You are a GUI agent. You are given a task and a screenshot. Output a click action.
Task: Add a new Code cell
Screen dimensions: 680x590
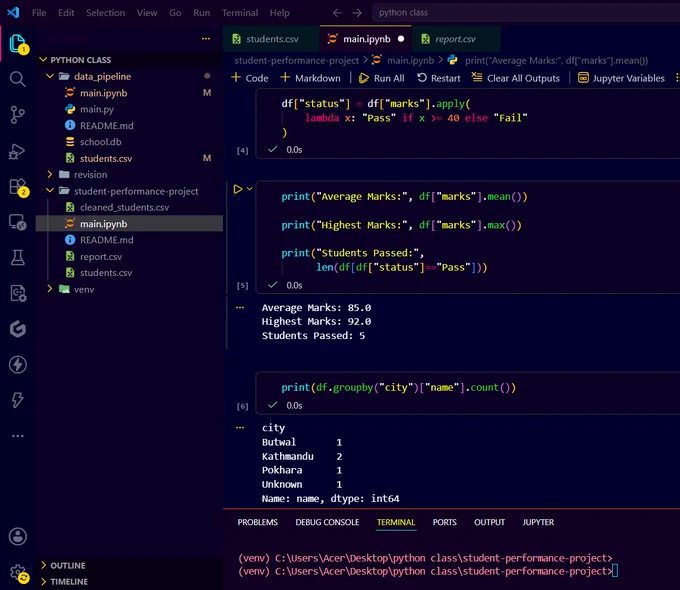pyautogui.click(x=250, y=78)
